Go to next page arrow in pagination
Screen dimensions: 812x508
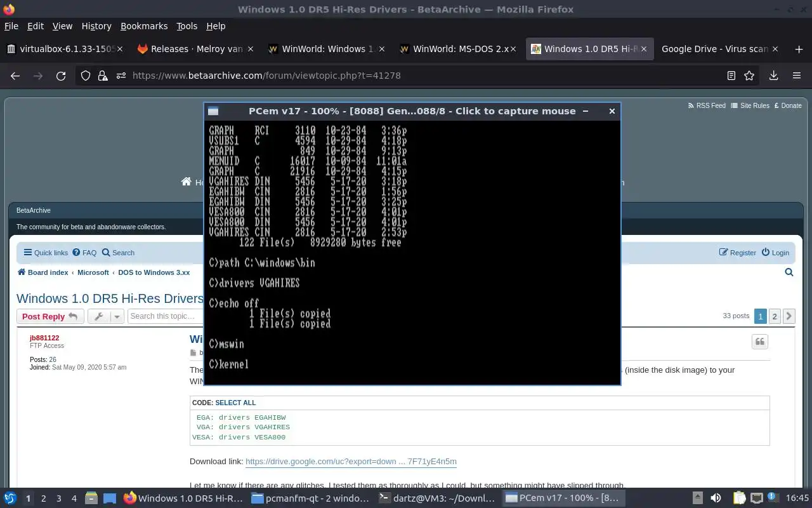click(x=789, y=316)
